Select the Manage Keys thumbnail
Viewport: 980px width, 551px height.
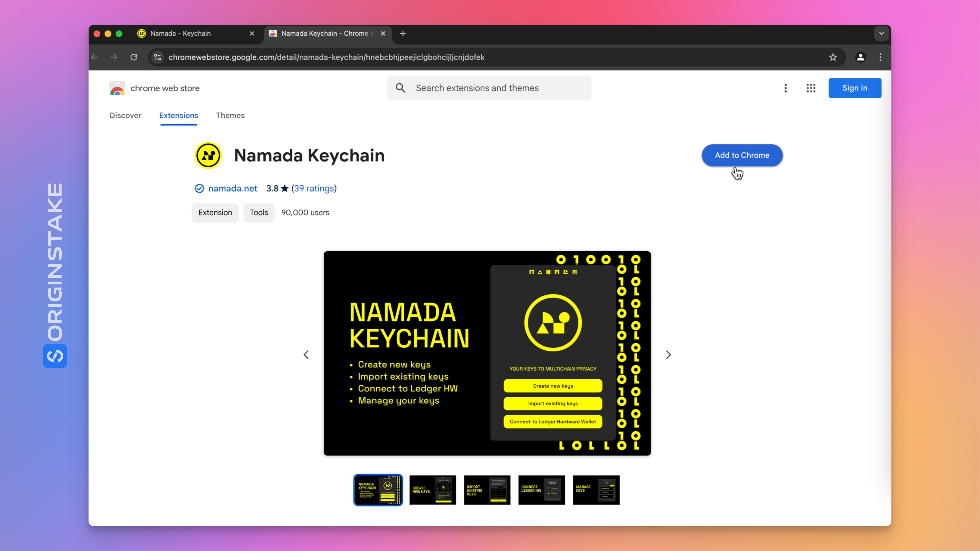tap(596, 490)
